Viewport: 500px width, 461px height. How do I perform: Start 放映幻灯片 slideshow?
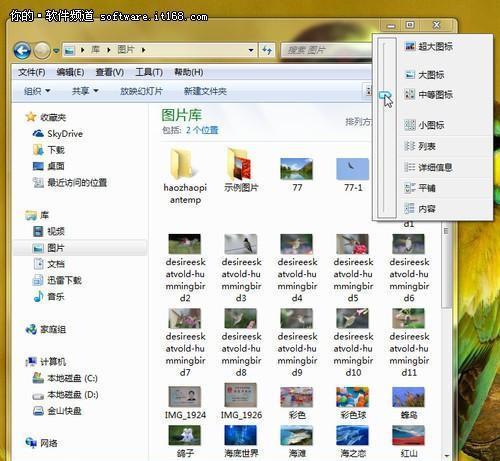tap(141, 91)
